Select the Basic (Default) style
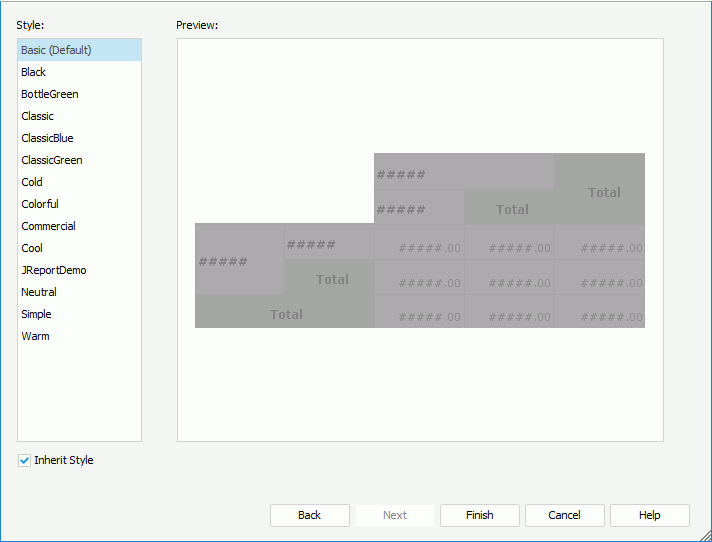The height and width of the screenshot is (542, 712). [56, 50]
